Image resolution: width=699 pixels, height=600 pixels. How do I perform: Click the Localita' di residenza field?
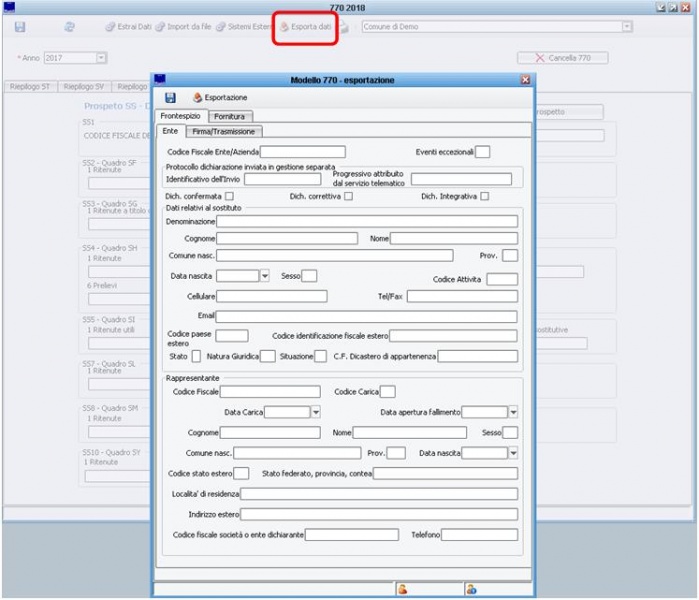pyautogui.click(x=379, y=494)
